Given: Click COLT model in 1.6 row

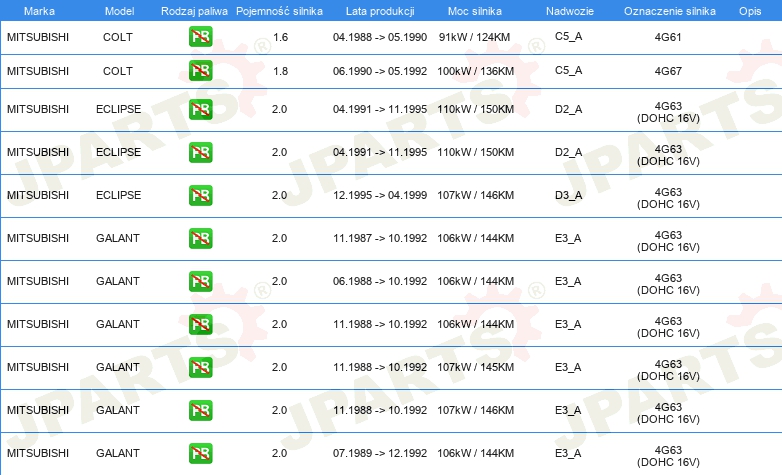Looking at the screenshot, I should (118, 37).
